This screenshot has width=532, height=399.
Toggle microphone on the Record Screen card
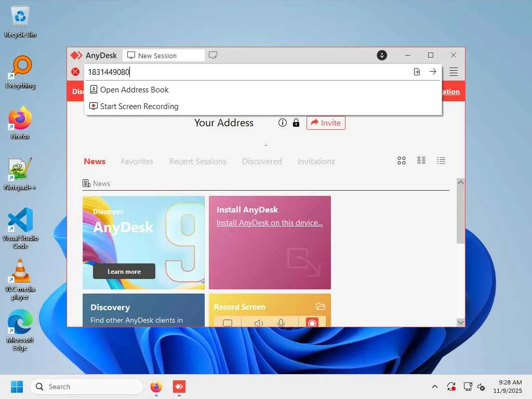click(x=281, y=323)
